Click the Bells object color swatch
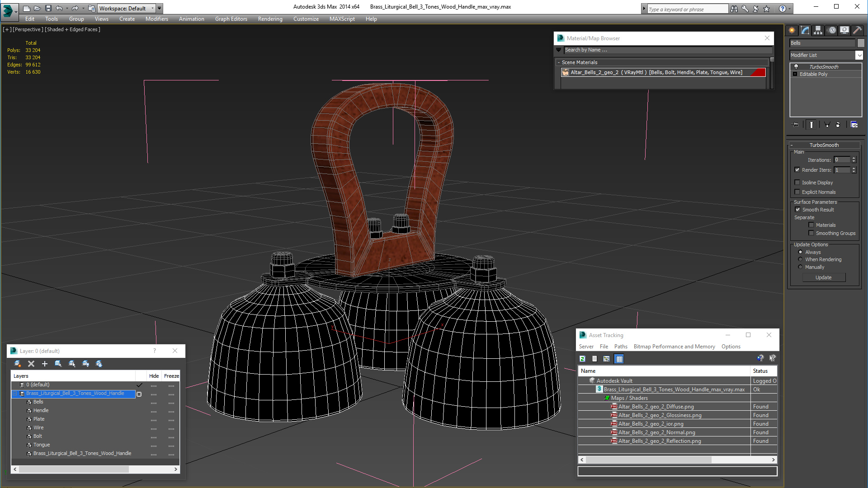 [x=861, y=43]
